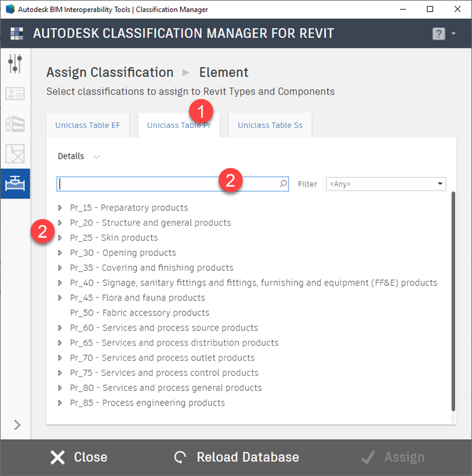
Task: Expand Pr_30 Opening products node
Action: pos(60,253)
